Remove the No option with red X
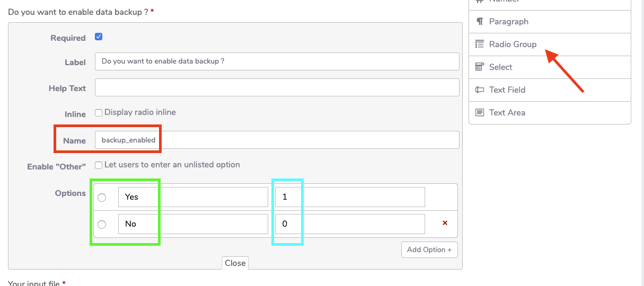This screenshot has width=644, height=286. pyautogui.click(x=445, y=224)
